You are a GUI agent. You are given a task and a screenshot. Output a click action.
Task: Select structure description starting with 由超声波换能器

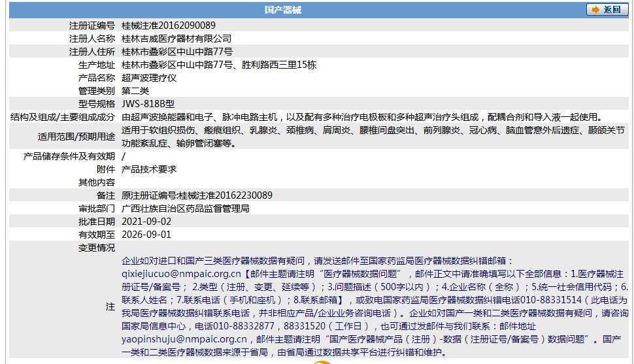363,117
